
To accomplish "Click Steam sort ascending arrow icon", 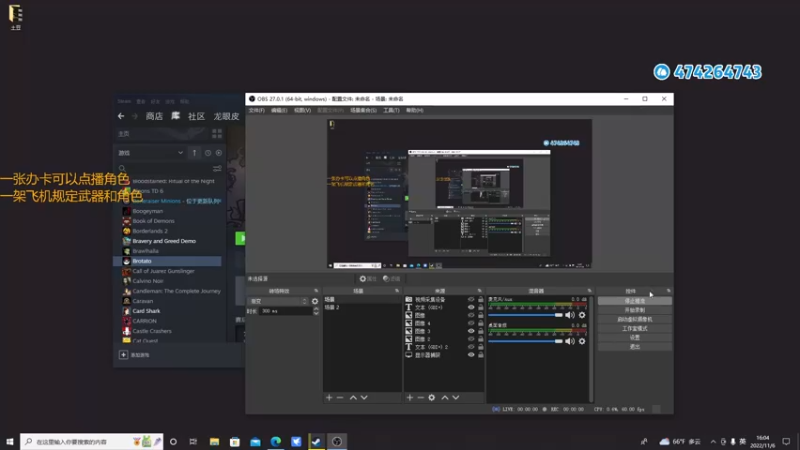I will point(194,153).
